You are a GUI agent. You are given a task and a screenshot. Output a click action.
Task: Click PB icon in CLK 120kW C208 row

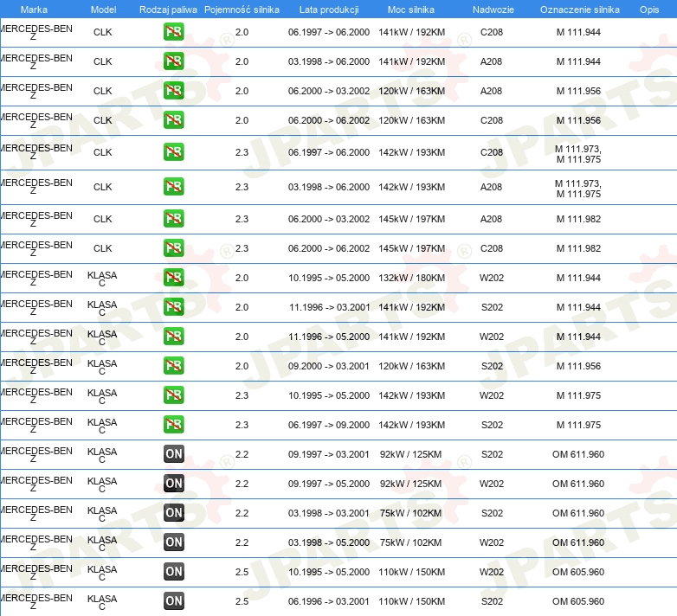tap(174, 120)
